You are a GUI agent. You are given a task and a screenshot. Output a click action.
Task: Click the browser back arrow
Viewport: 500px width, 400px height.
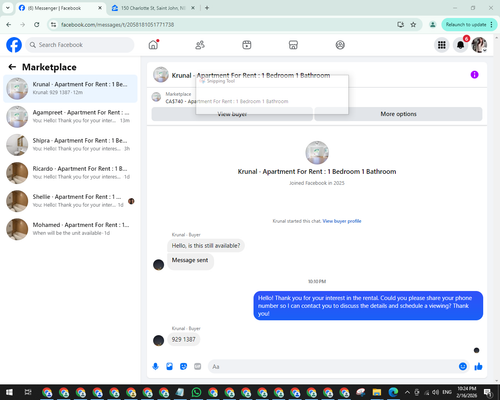[x=9, y=25]
